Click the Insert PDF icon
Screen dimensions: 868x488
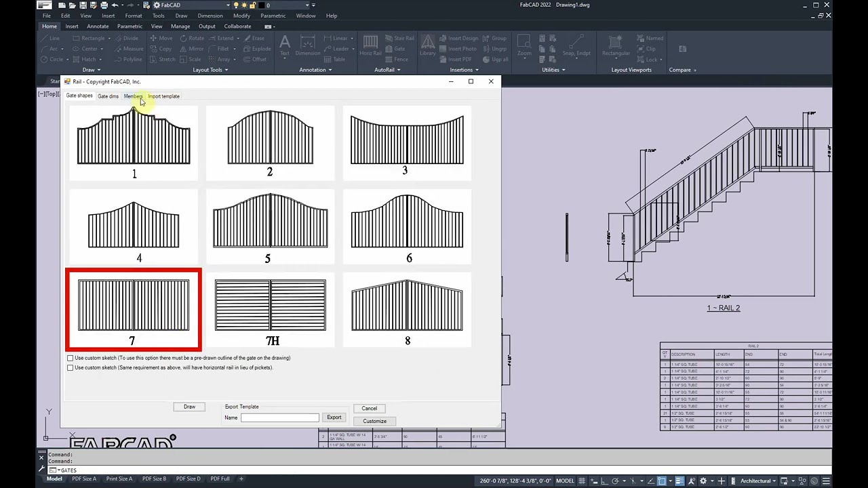click(444, 59)
